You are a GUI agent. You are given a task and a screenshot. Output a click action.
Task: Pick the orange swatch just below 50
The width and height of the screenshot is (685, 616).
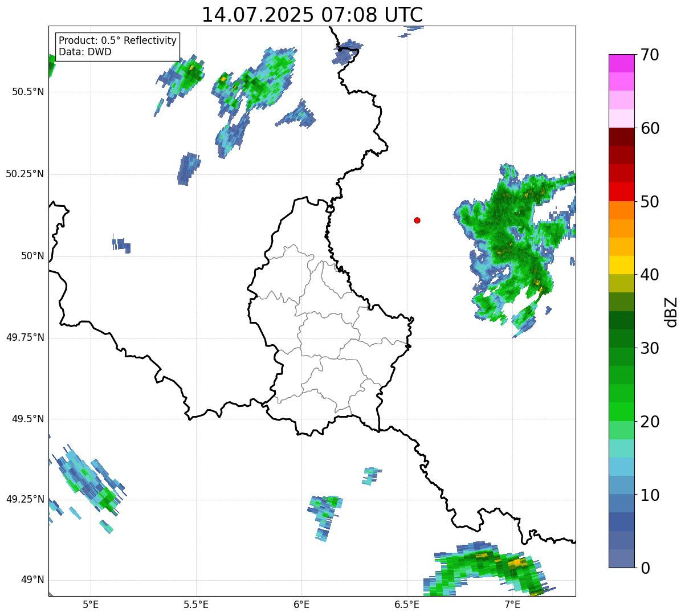[621, 210]
